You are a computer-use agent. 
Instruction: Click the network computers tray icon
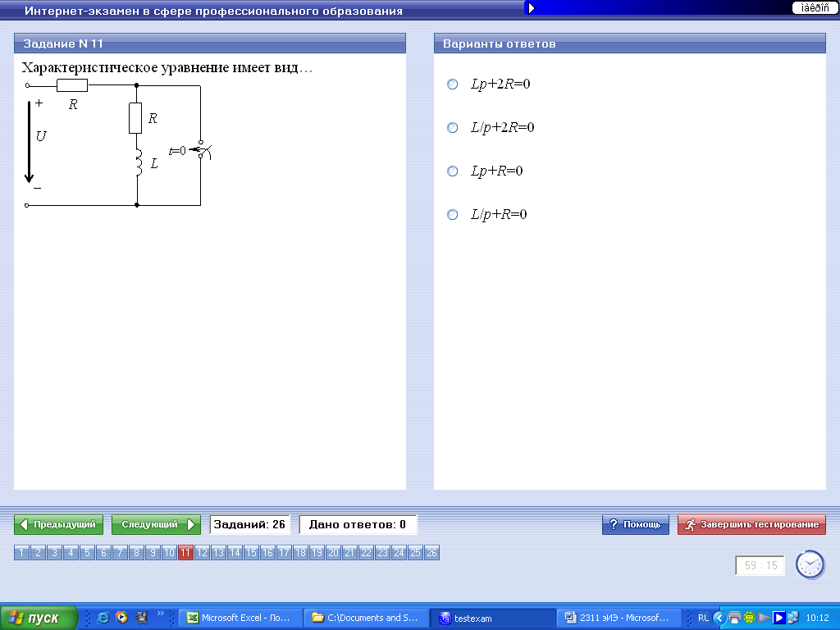click(793, 618)
